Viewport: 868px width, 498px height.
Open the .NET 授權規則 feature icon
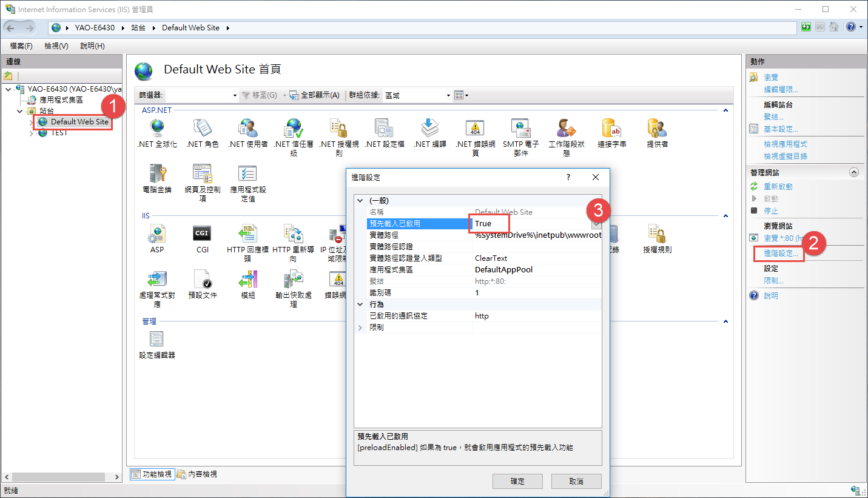pos(339,138)
